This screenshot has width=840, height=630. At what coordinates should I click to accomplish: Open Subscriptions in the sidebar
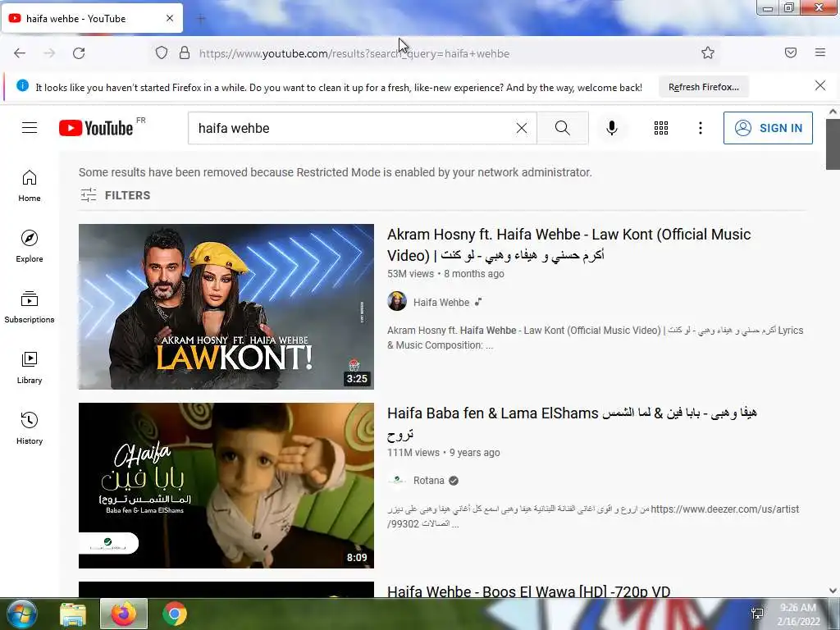coord(30,307)
